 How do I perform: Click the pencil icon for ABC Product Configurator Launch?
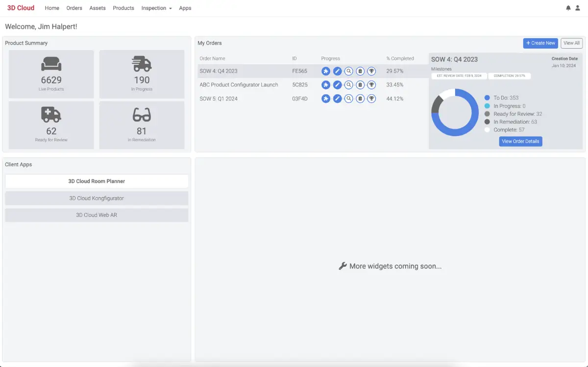[x=337, y=85]
